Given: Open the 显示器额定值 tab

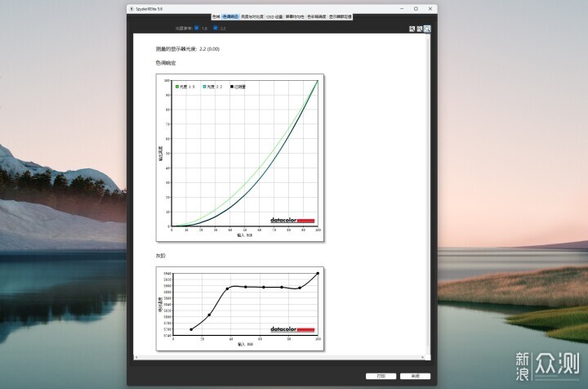Looking at the screenshot, I should (341, 16).
